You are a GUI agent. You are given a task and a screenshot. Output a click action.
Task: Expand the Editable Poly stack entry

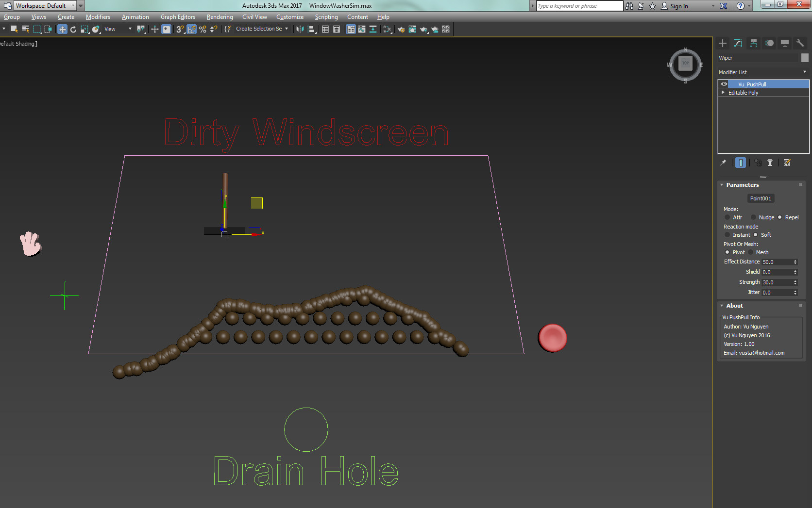pos(723,93)
